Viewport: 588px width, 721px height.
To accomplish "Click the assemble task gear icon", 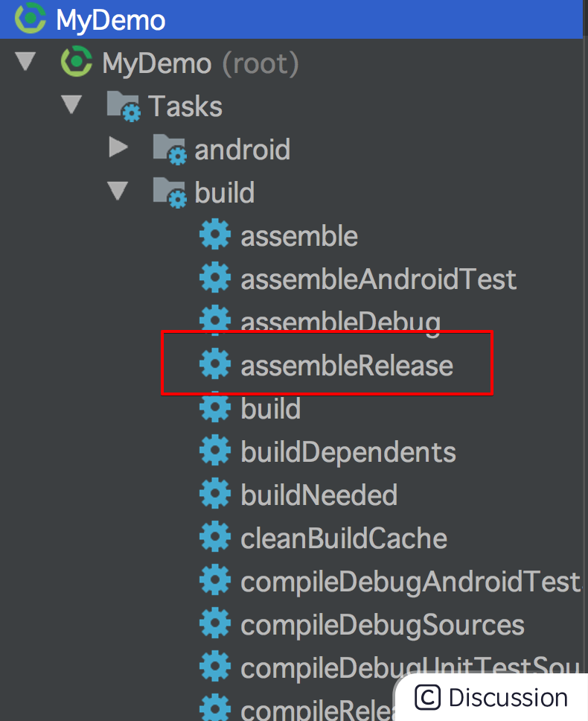I will pos(214,235).
